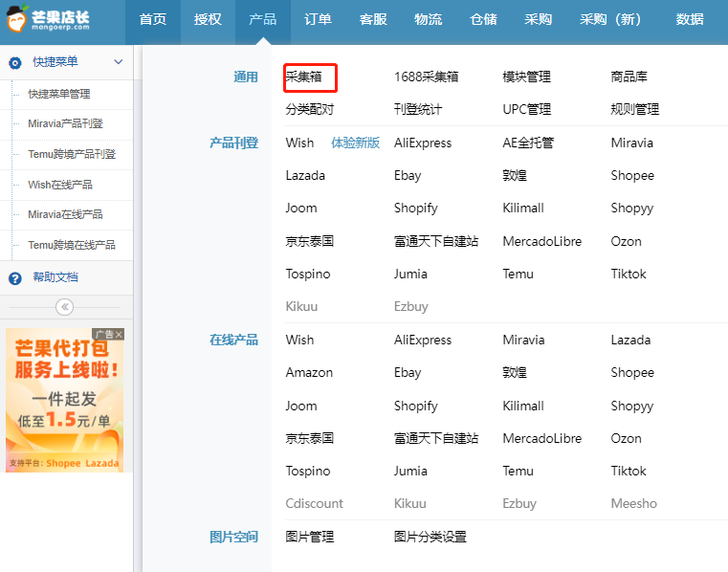Open Tiktok under 产品刊登
This screenshot has width=728, height=572.
[x=629, y=274]
